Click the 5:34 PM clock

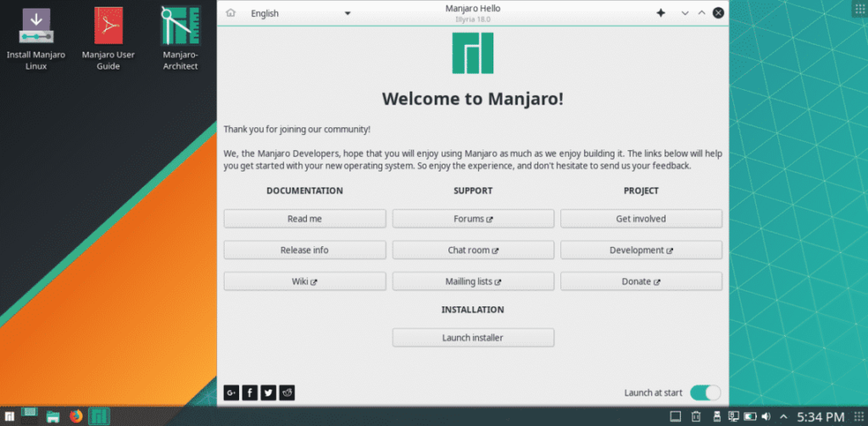click(x=821, y=417)
